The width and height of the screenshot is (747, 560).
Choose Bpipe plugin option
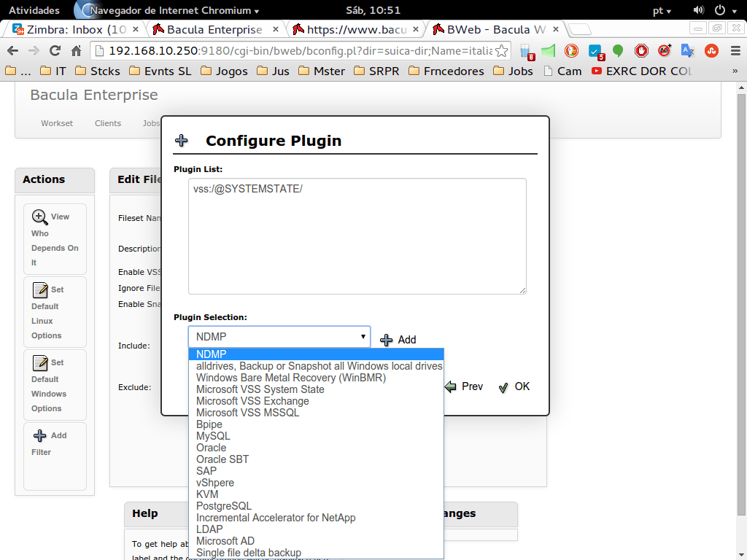tap(317, 424)
